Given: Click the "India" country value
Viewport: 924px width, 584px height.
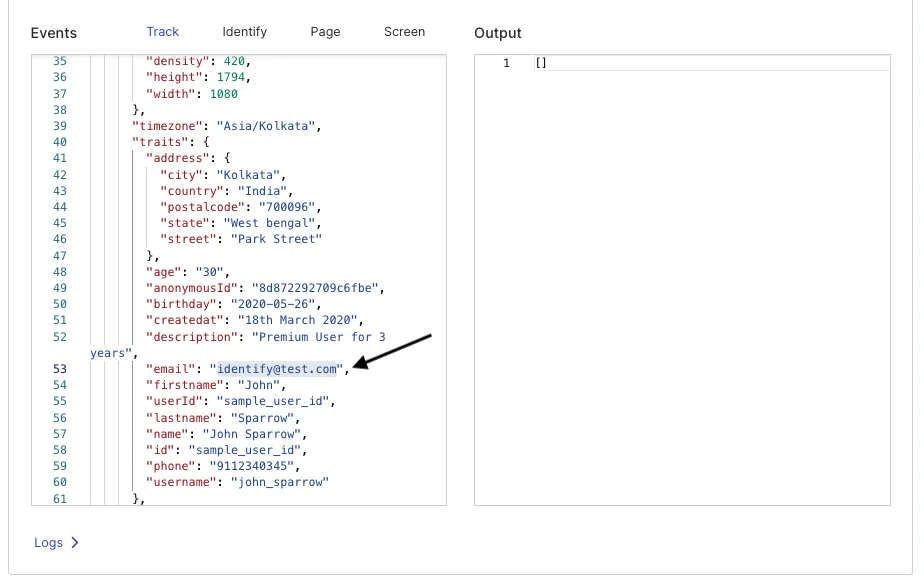Looking at the screenshot, I should tap(262, 191).
